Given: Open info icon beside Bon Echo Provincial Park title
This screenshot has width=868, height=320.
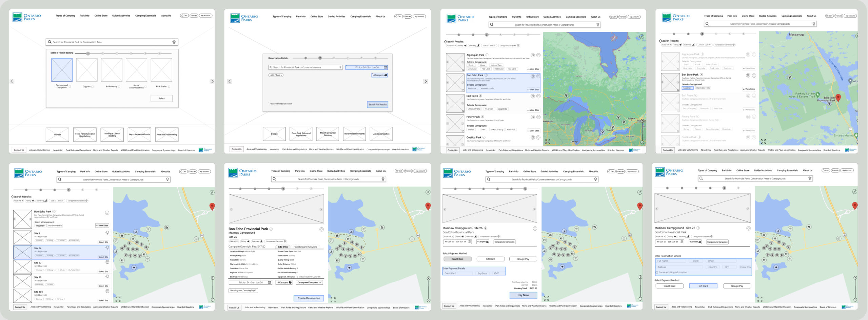Looking at the screenshot, I should tap(271, 229).
